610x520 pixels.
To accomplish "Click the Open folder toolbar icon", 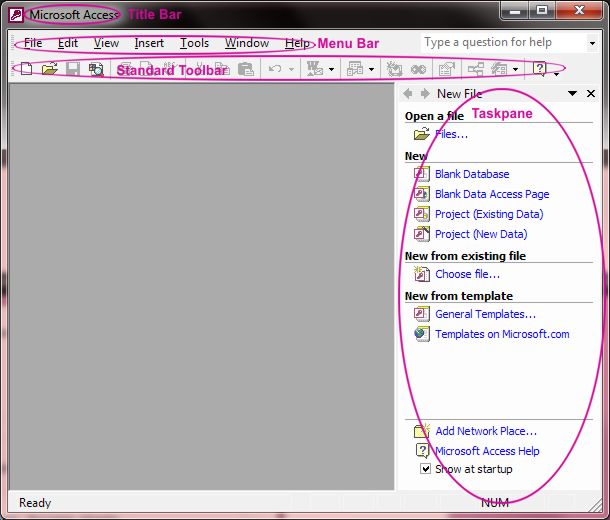I will click(49, 69).
